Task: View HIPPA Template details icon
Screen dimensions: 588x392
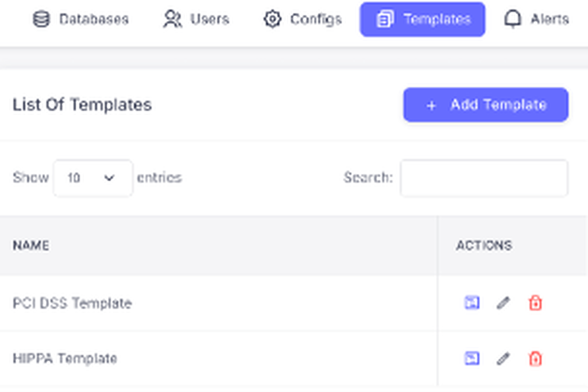Action: (x=472, y=358)
